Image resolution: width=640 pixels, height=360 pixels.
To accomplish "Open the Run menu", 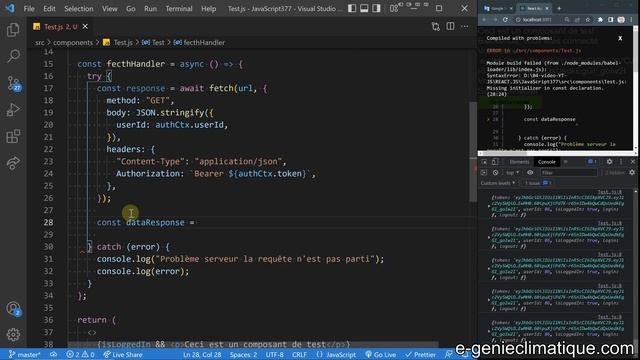I will [150, 9].
